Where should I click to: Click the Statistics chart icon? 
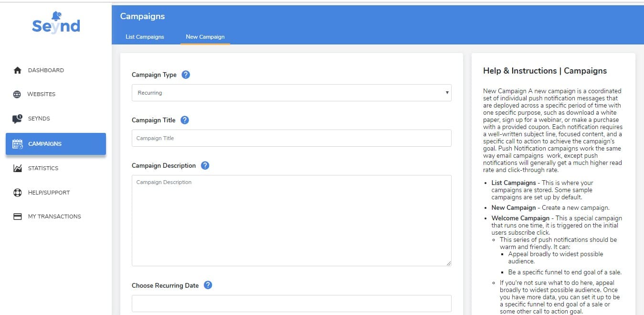[x=18, y=168]
